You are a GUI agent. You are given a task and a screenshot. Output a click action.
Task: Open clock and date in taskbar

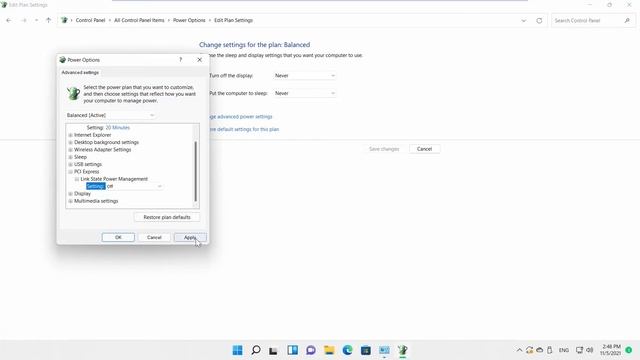pyautogui.click(x=610, y=350)
